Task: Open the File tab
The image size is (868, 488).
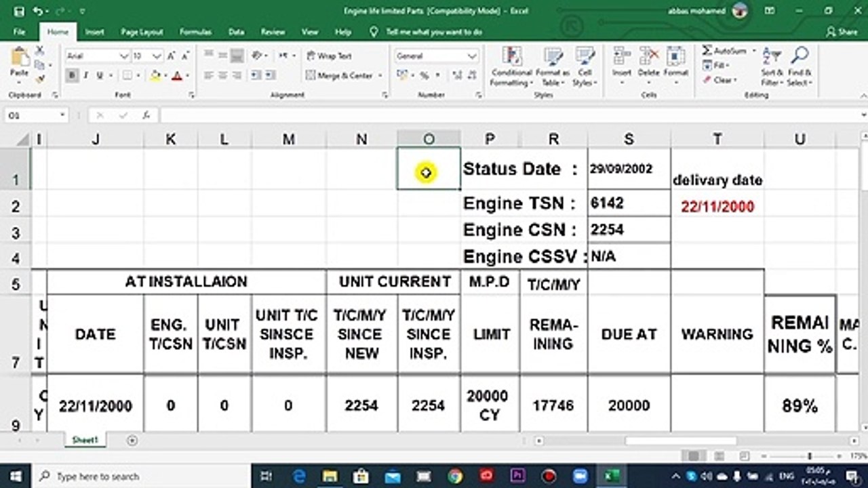Action: (x=19, y=32)
